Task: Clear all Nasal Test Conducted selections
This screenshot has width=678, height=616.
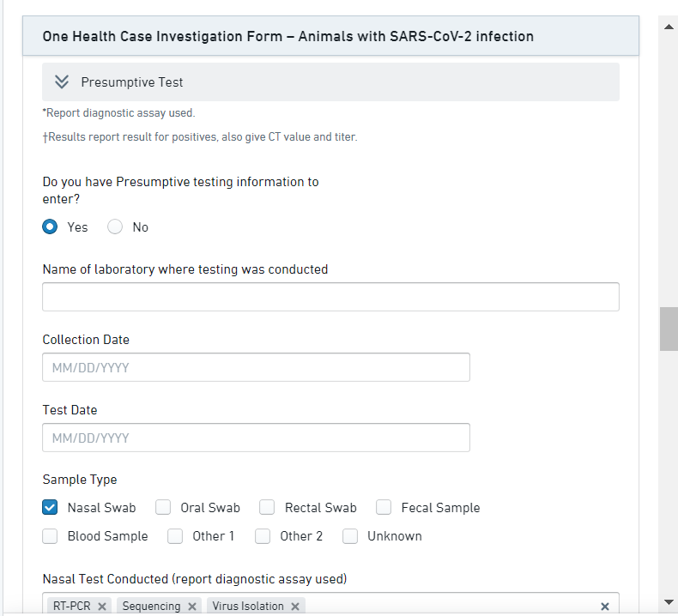Action: (604, 607)
